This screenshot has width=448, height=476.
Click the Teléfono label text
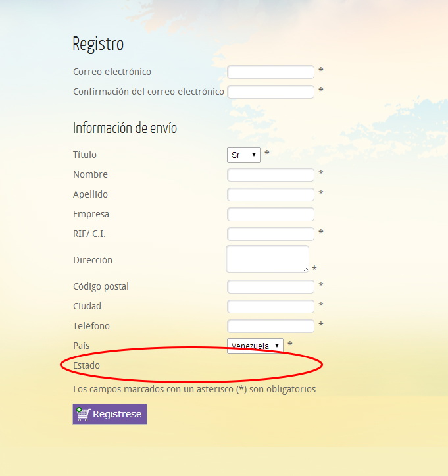pos(91,326)
